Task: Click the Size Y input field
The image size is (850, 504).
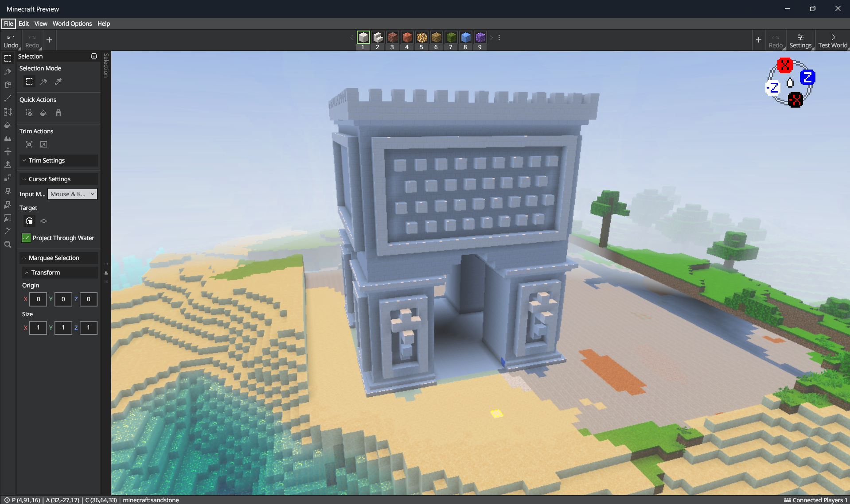Action: [x=63, y=328]
